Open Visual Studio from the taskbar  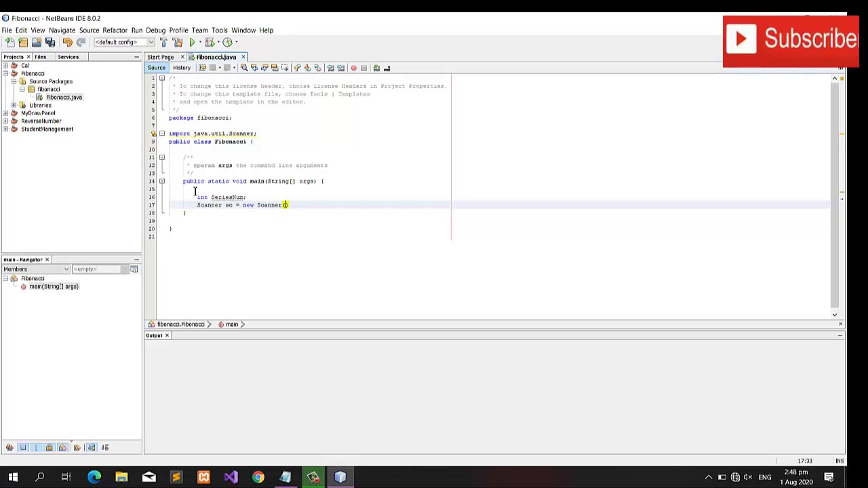pyautogui.click(x=231, y=477)
